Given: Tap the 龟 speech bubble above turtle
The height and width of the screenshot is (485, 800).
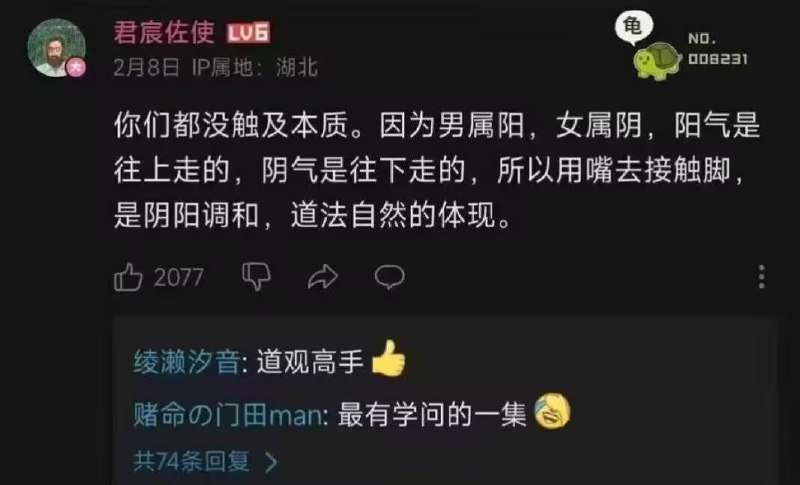Looking at the screenshot, I should point(634,27).
